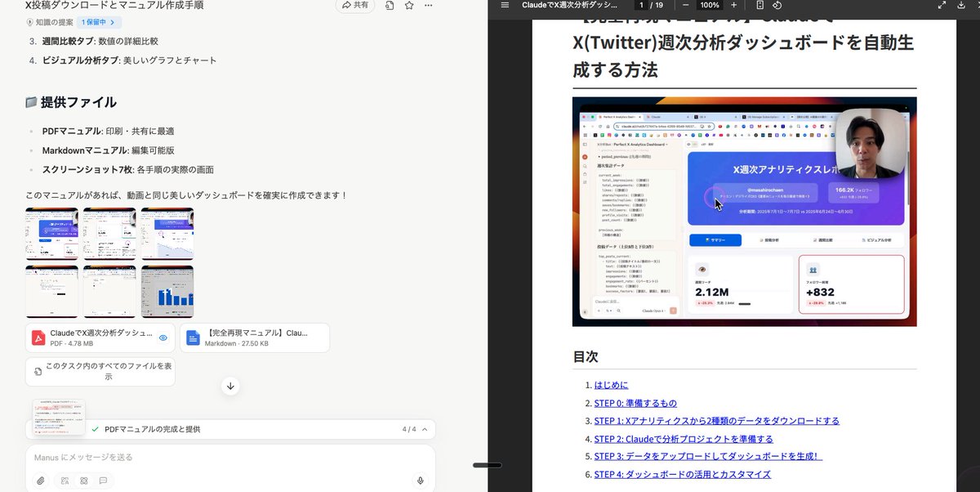Attach a file with the paperclip icon
The image size is (980, 492).
point(41,481)
